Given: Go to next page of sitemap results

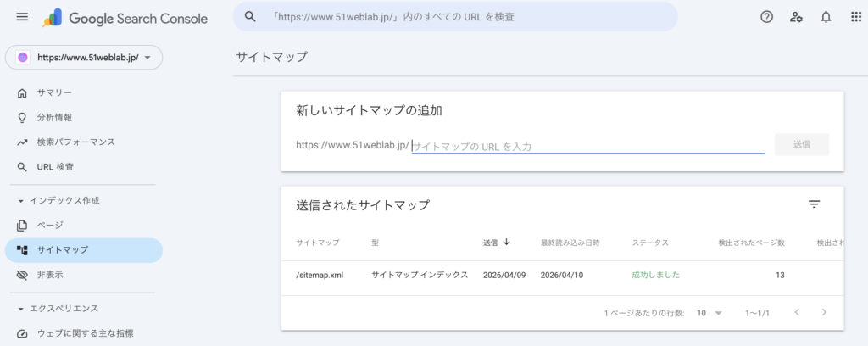Looking at the screenshot, I should [823, 313].
